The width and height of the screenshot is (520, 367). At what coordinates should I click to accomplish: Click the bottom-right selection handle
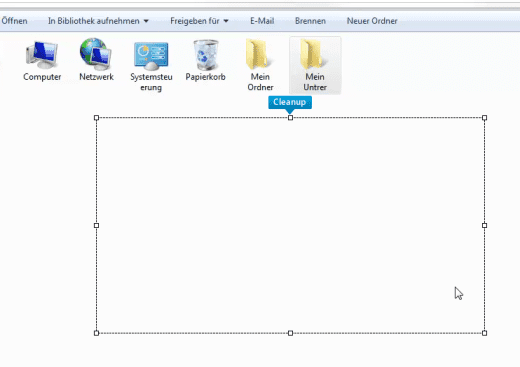point(484,333)
